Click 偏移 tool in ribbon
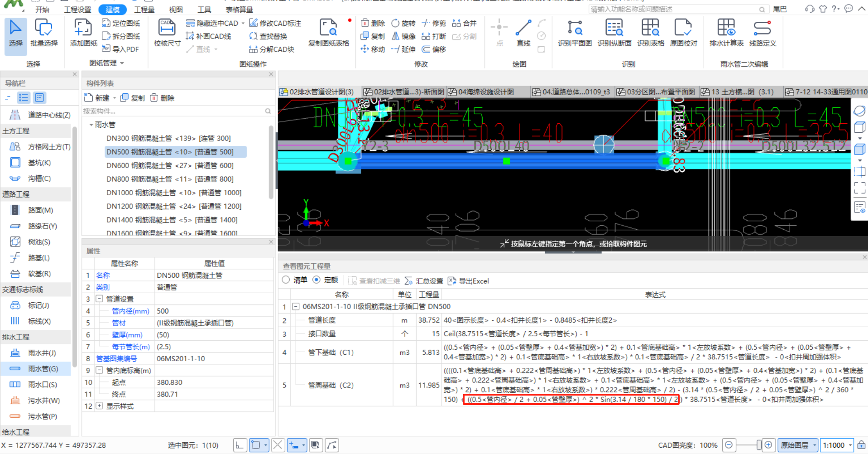868x454 pixels. [x=434, y=49]
